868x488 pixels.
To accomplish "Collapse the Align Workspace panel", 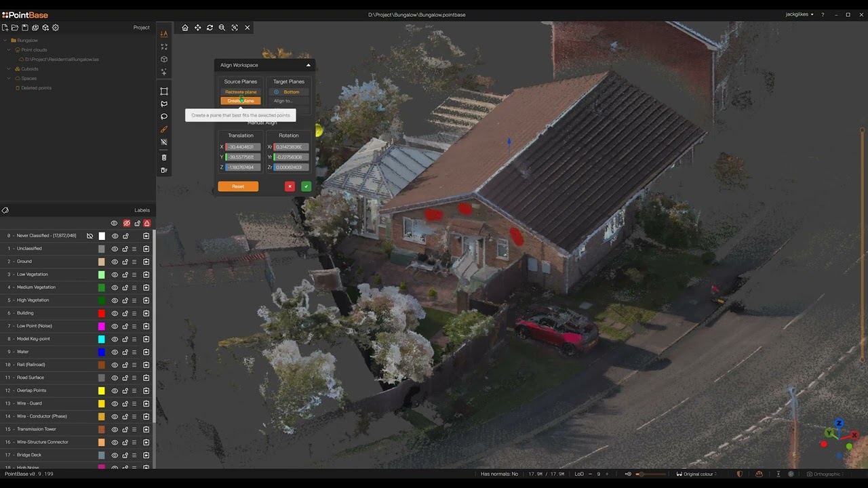I will pyautogui.click(x=308, y=65).
